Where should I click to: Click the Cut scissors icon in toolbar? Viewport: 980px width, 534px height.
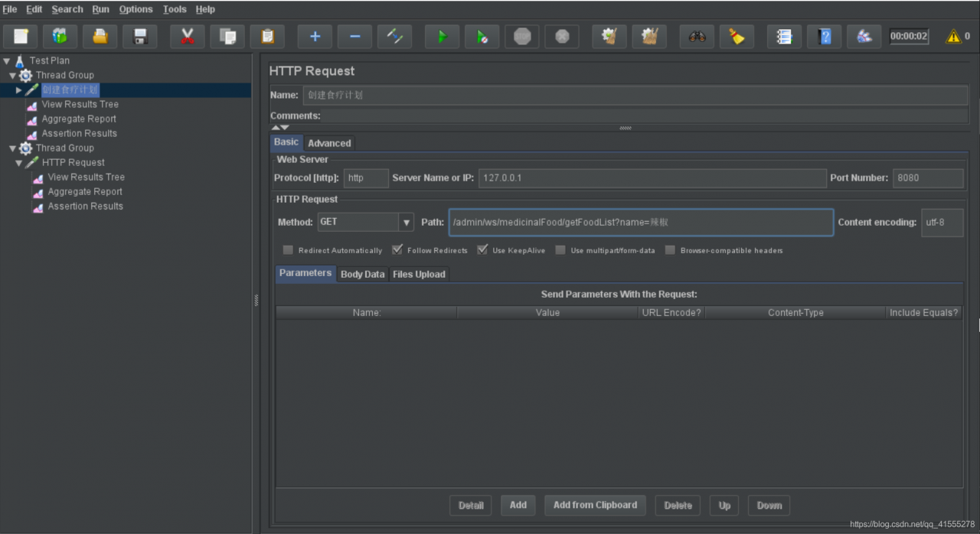coord(187,36)
